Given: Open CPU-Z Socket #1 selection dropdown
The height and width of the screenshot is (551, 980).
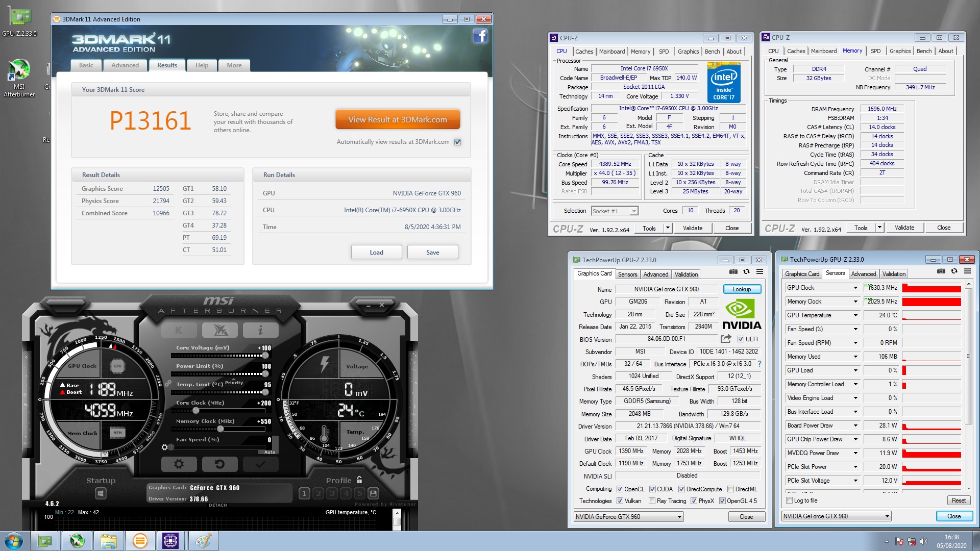Looking at the screenshot, I should (615, 211).
